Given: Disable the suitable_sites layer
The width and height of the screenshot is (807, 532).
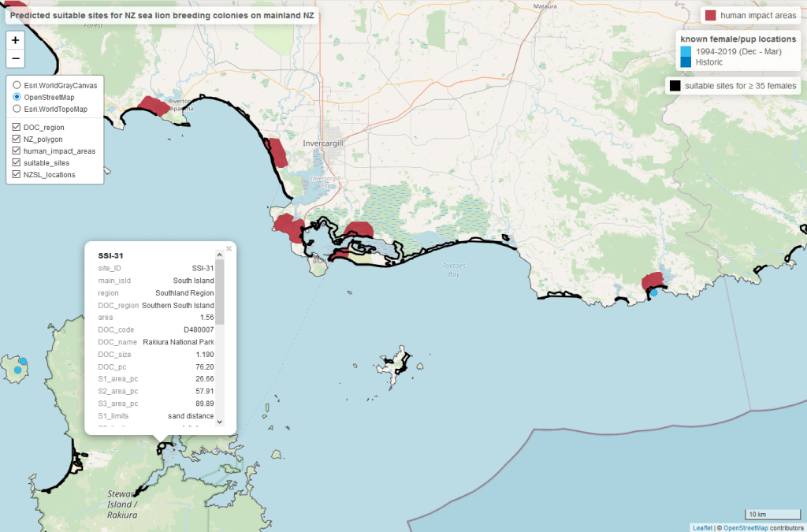Looking at the screenshot, I should click(x=17, y=162).
